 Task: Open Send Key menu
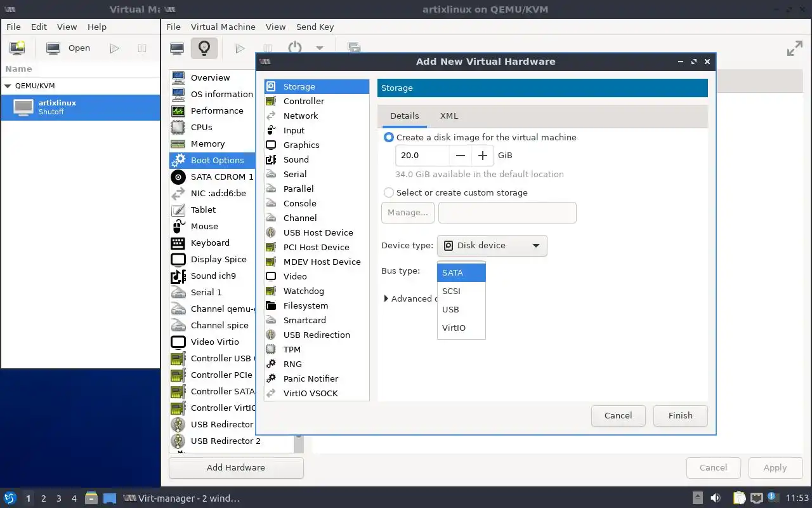[x=315, y=27]
